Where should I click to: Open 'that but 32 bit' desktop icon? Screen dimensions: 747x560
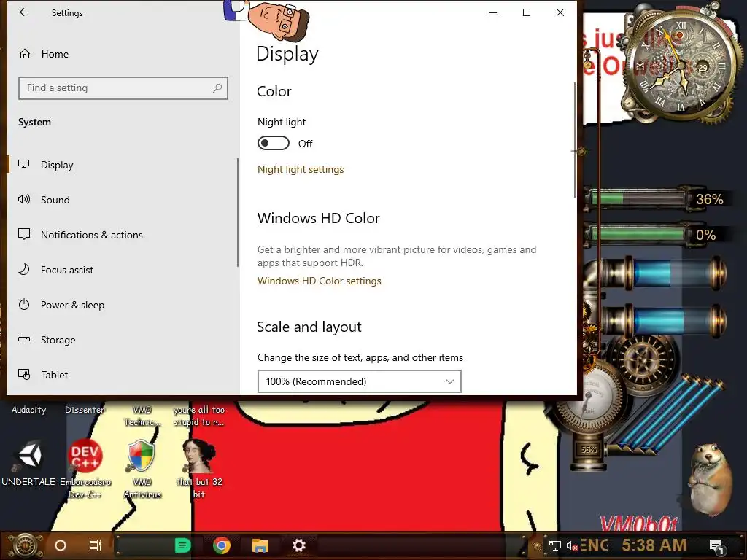199,467
